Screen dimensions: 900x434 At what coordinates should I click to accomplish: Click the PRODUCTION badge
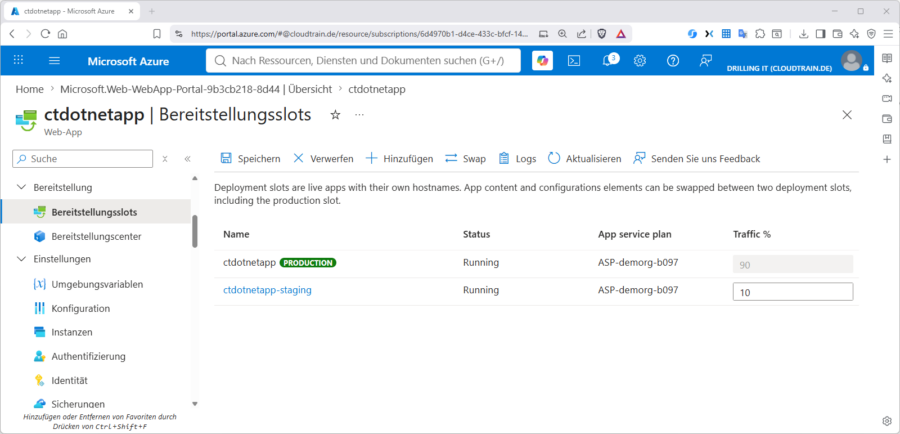tap(308, 263)
